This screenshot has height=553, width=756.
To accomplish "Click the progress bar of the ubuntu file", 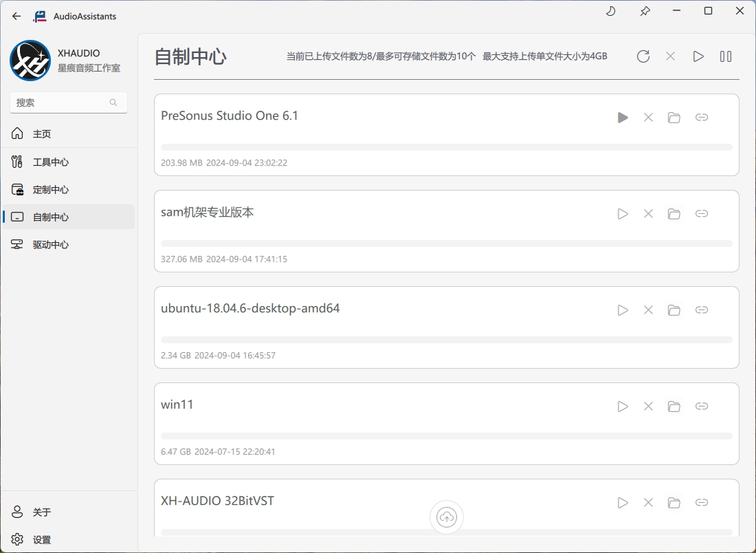I will coord(447,340).
